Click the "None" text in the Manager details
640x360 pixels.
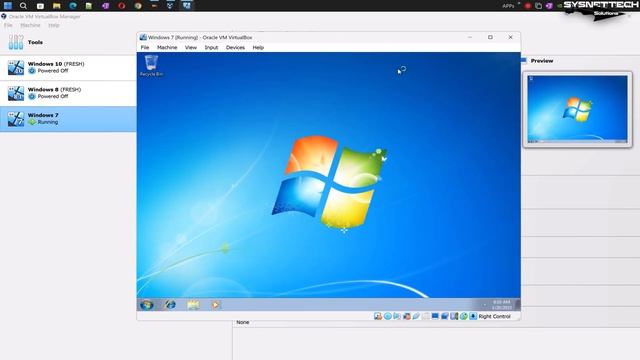click(x=242, y=322)
